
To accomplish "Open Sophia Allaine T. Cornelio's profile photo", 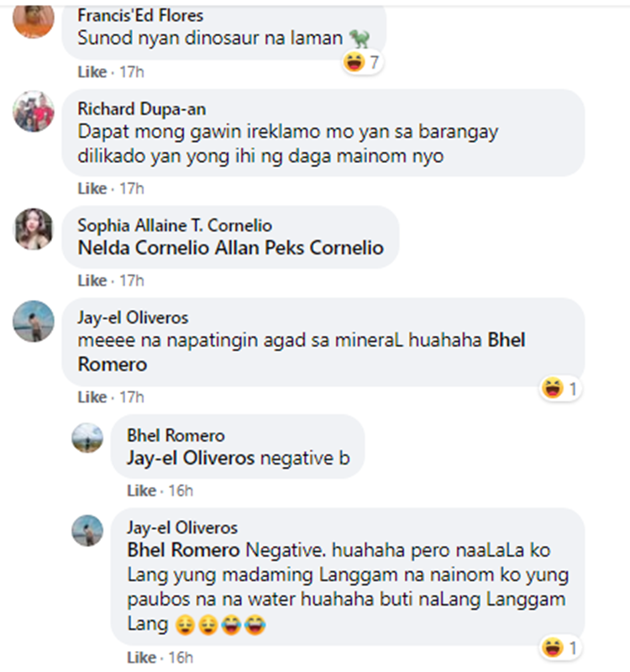I will click(x=34, y=228).
